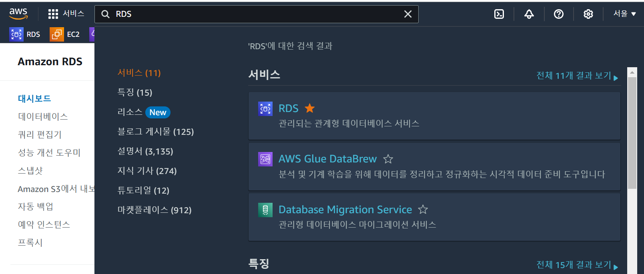Click the search results scrollbar thumb
The height and width of the screenshot is (274, 644).
[632, 133]
